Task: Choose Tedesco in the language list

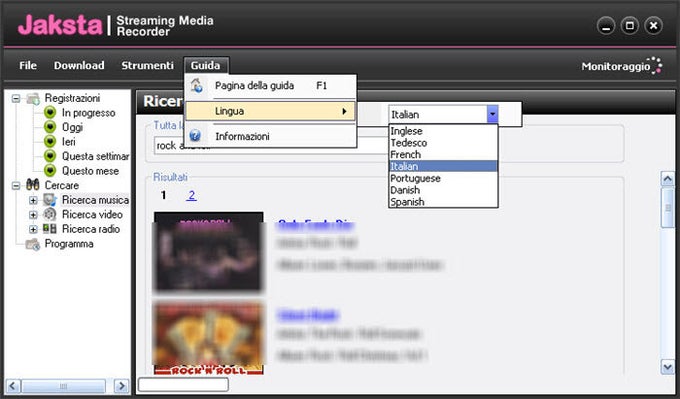Action: (443, 143)
